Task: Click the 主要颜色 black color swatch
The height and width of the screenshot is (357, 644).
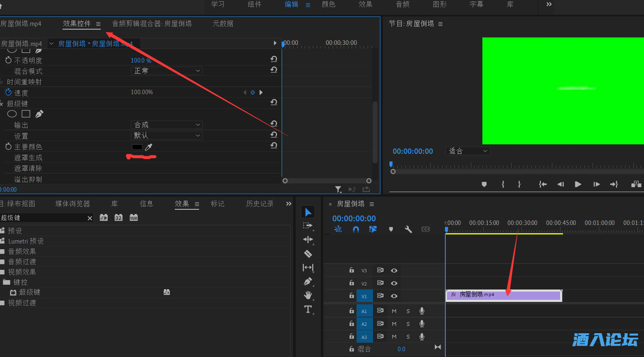Action: (137, 147)
